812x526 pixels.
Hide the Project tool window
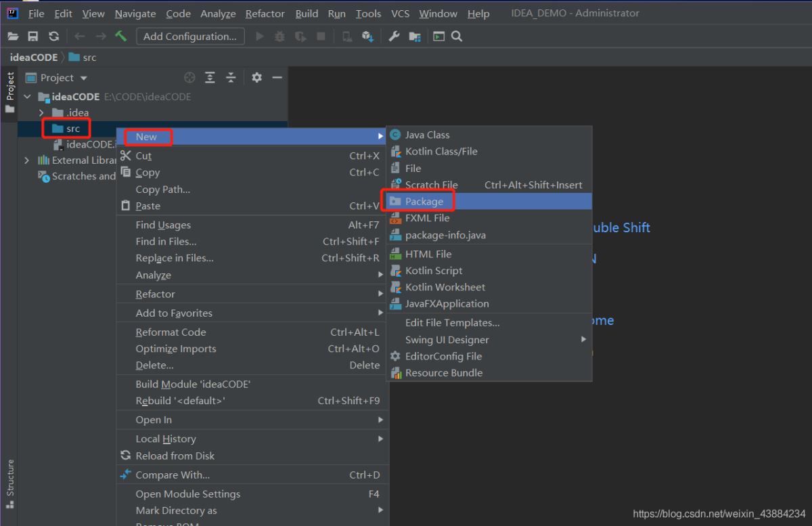277,78
